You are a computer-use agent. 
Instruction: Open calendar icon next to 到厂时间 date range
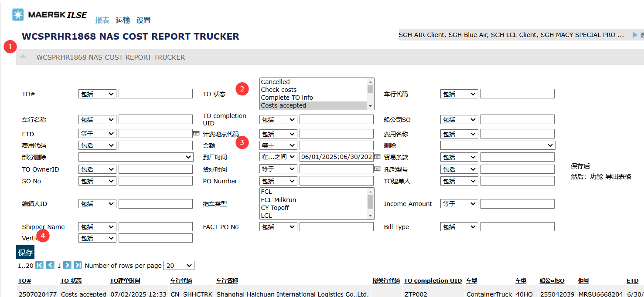(377, 157)
